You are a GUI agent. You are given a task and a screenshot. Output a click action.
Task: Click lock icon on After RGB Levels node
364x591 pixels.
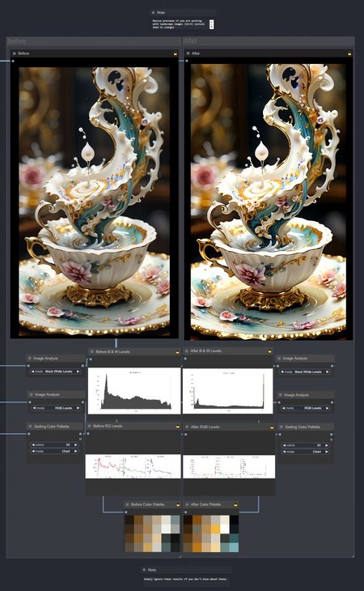pos(272,427)
